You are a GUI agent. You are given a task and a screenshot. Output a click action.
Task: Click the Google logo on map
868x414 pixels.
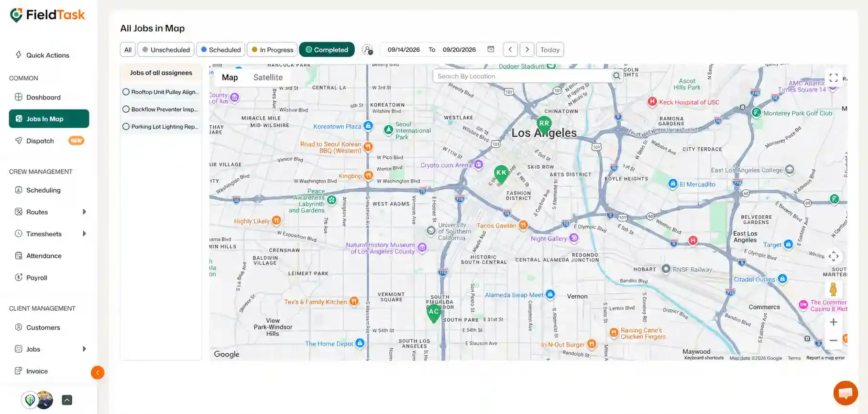tap(227, 354)
